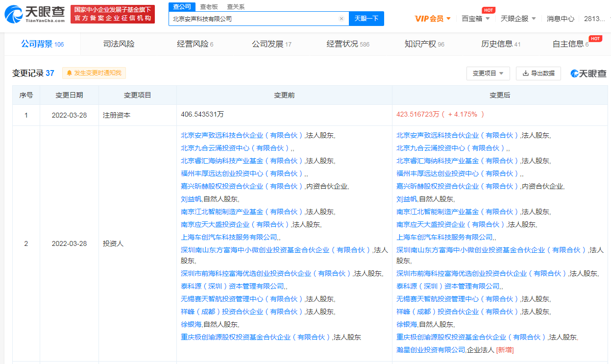Select the 公司背景 tab
The width and height of the screenshot is (611, 364).
(42, 44)
